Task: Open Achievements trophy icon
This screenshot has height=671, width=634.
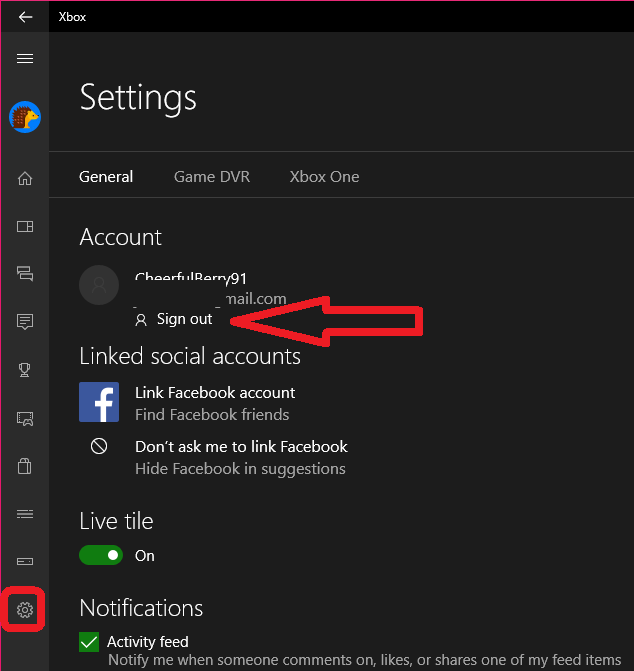Action: tap(25, 370)
